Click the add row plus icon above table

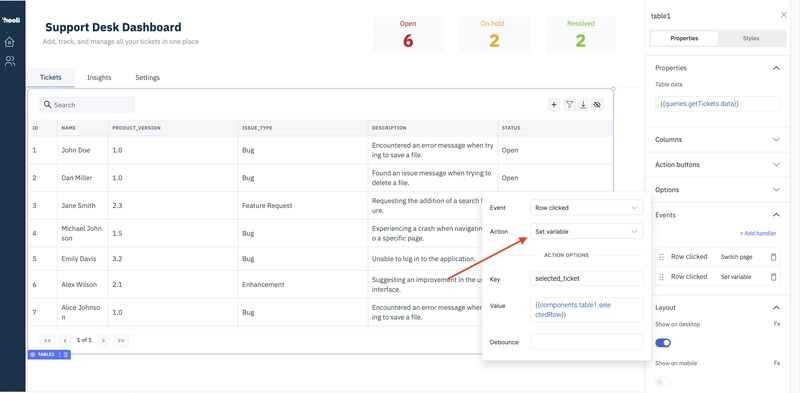[x=554, y=105]
